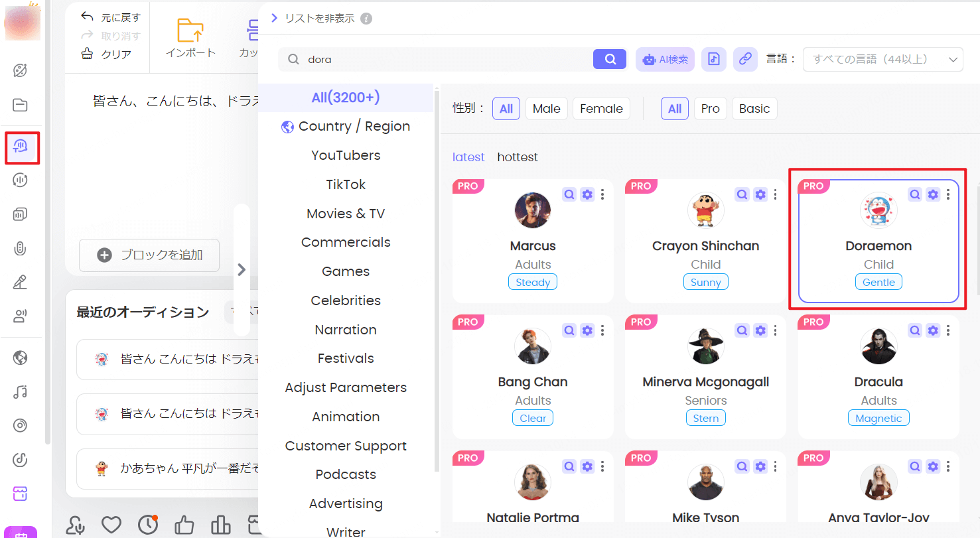Screen dimensions: 980x538
Task: Open the Commercials category
Action: click(x=346, y=242)
